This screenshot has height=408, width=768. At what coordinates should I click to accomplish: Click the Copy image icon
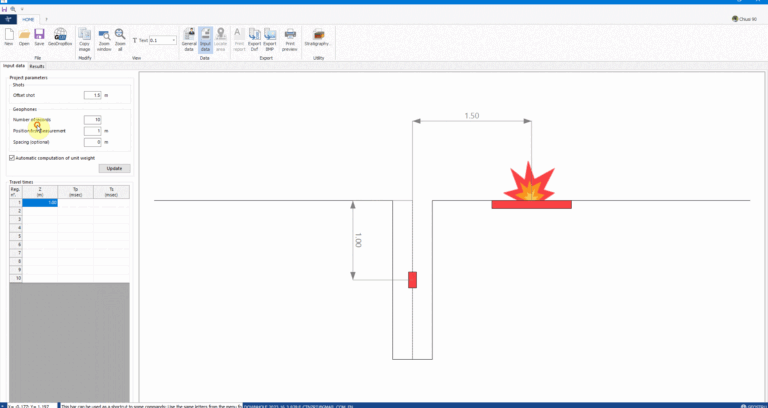[84, 37]
